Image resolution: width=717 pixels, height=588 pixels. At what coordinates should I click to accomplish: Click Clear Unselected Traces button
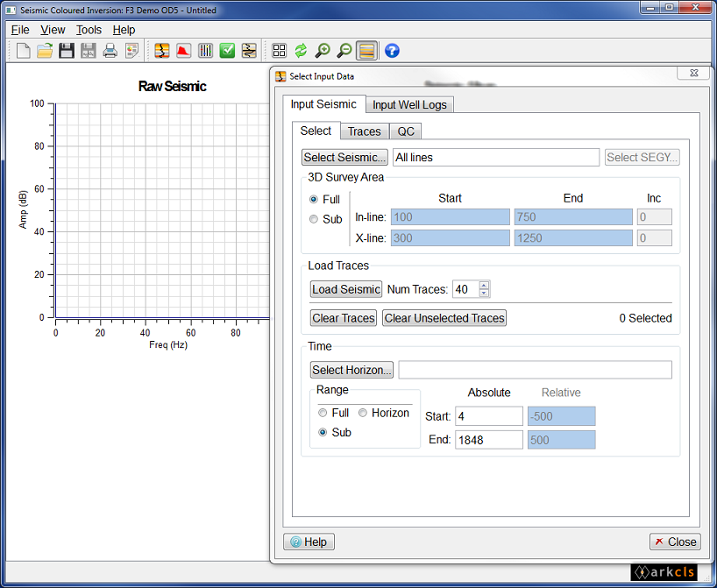444,318
